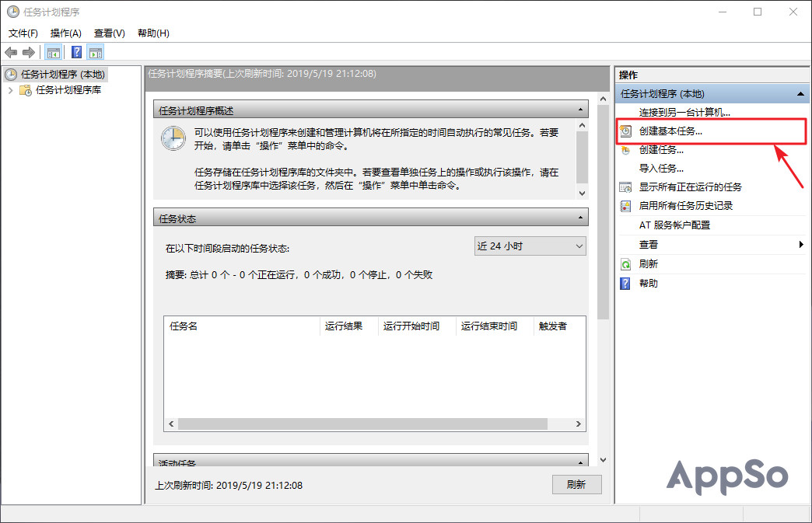Click the 创建基本任务 icon
Viewport: 812px width, 523px height.
[x=625, y=131]
